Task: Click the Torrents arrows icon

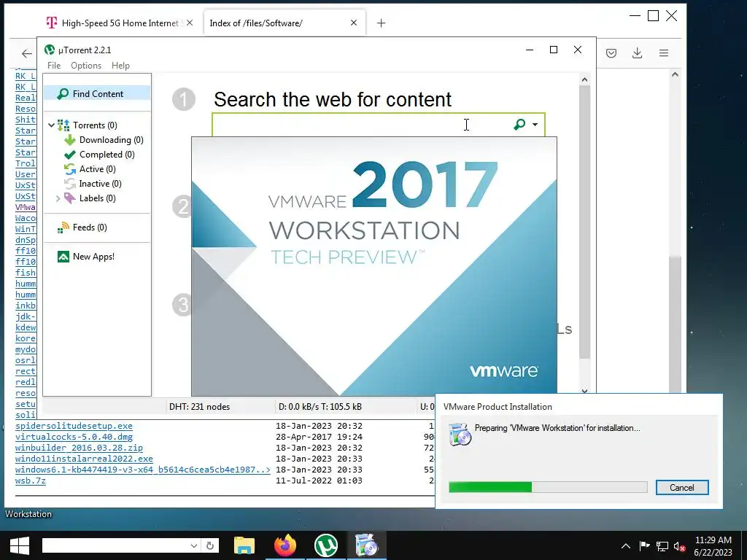Action: (63, 125)
